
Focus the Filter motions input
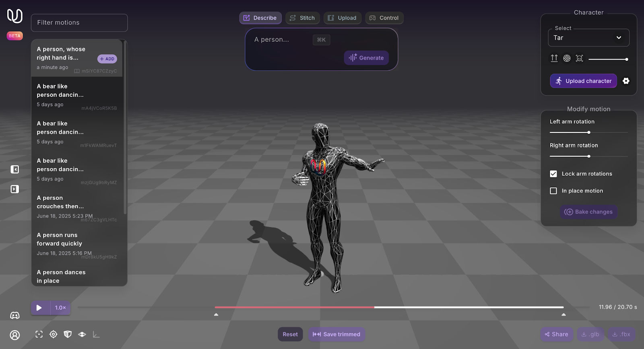point(79,23)
